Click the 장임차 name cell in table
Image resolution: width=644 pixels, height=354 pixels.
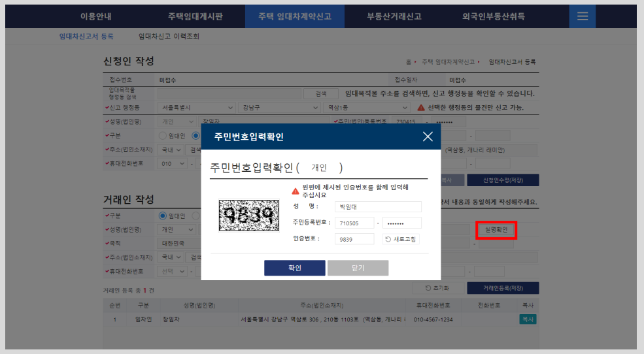pyautogui.click(x=171, y=319)
